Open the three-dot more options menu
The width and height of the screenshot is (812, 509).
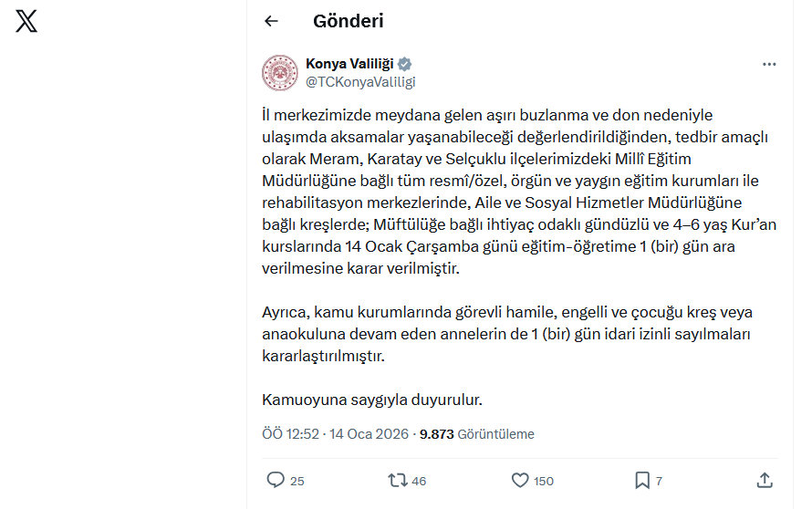coord(769,65)
